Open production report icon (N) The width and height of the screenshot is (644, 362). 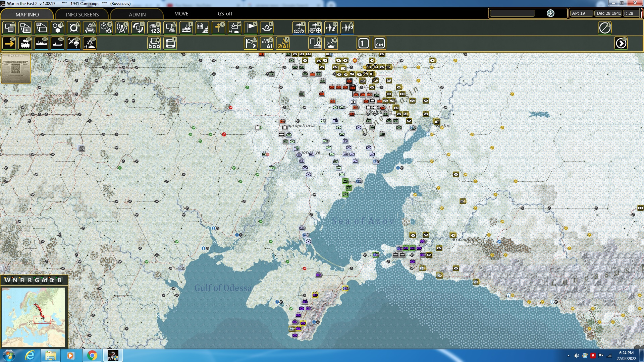[x=315, y=44]
